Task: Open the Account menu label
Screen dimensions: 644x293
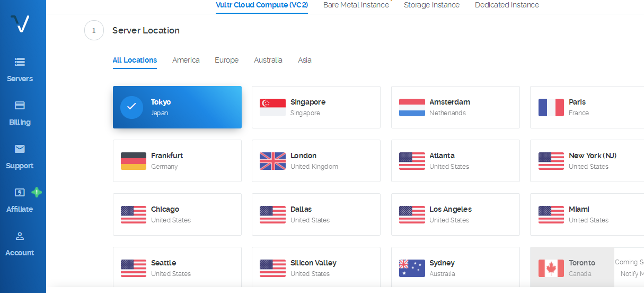Action: click(20, 253)
